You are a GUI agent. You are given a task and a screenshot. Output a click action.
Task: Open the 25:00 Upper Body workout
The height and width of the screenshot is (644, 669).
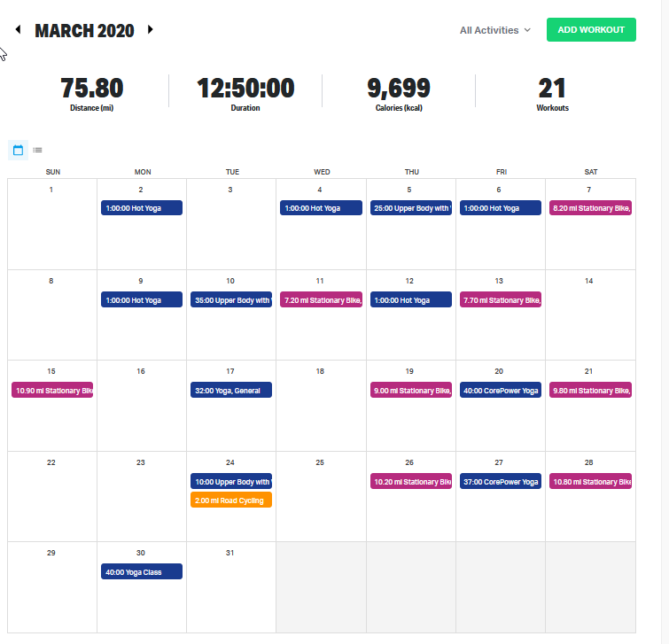coord(411,208)
